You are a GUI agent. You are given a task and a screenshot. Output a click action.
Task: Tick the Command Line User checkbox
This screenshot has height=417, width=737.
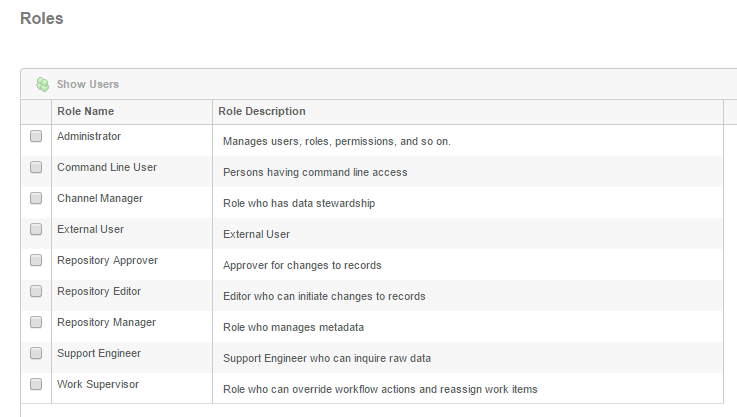(36, 167)
